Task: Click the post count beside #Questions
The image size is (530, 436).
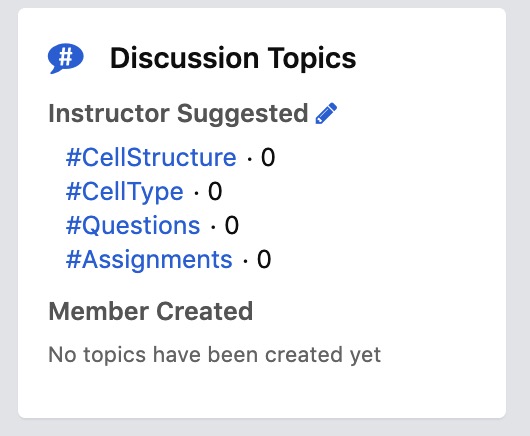Action: pos(232,225)
